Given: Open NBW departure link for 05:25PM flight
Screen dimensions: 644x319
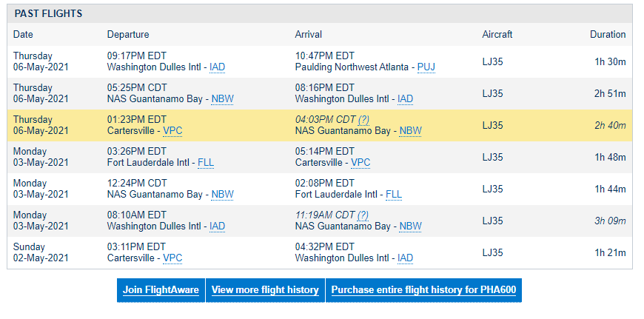Looking at the screenshot, I should click(x=222, y=99).
